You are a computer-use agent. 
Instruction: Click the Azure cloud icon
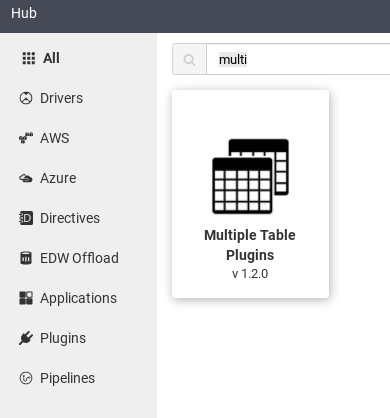click(x=26, y=178)
